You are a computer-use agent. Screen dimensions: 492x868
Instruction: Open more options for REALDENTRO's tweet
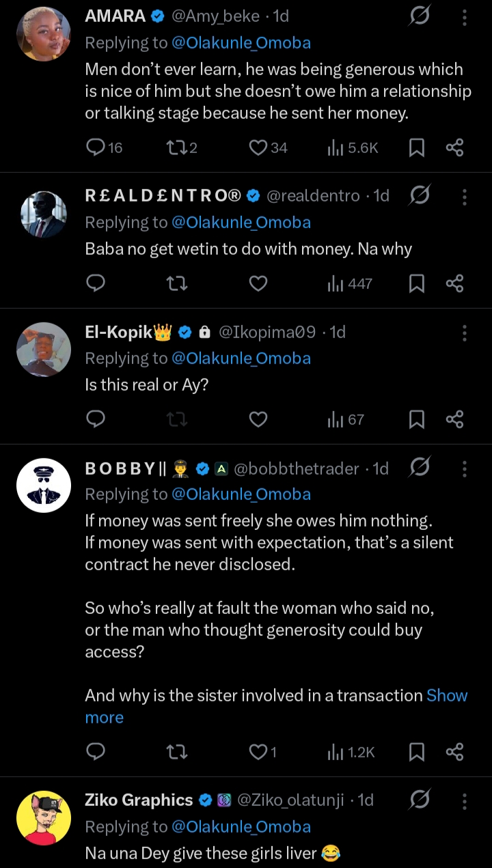coord(465,197)
